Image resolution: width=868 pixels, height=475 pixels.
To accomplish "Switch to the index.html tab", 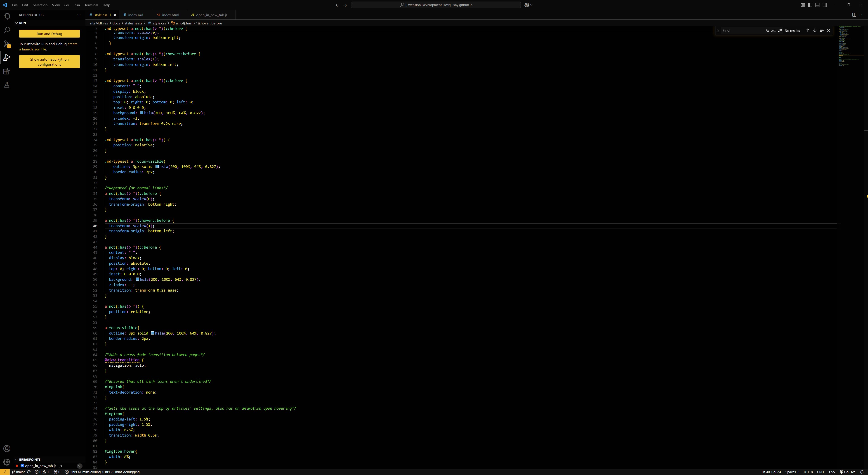I will coord(170,15).
